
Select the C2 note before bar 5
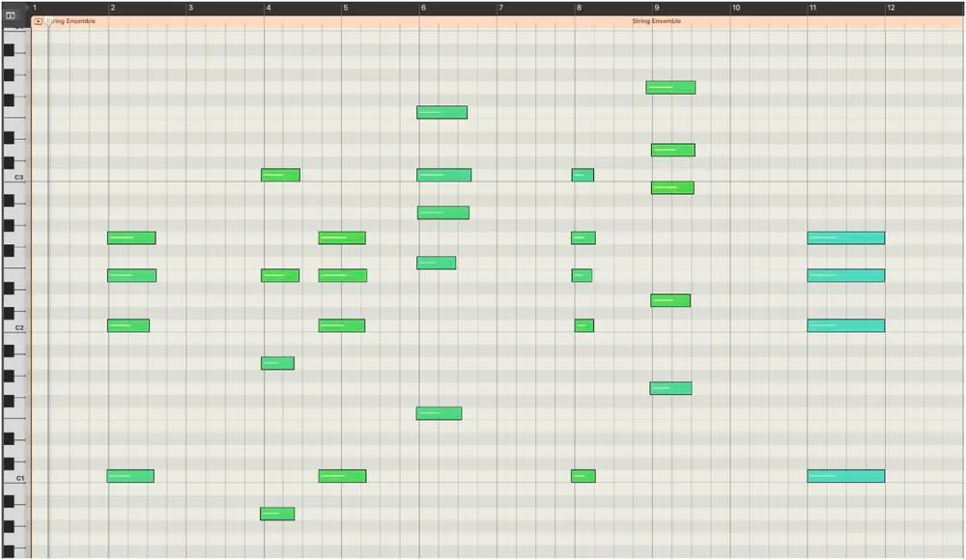[x=341, y=325]
